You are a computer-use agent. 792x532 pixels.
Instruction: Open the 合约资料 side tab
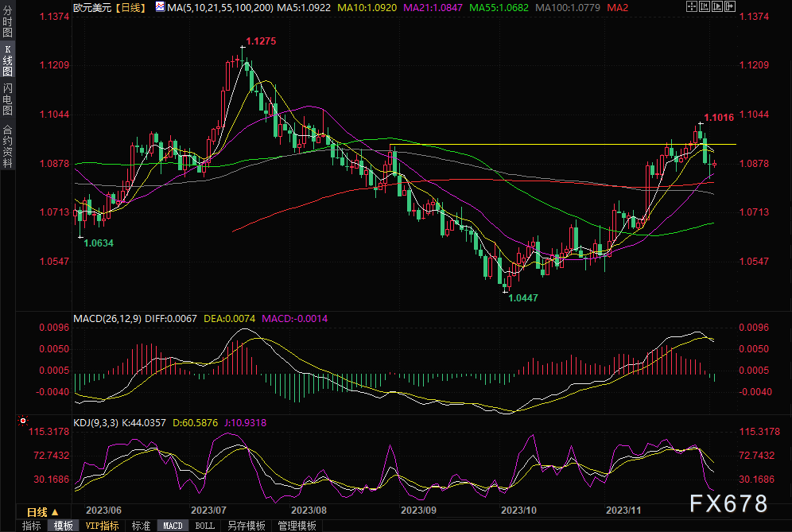tap(7, 146)
